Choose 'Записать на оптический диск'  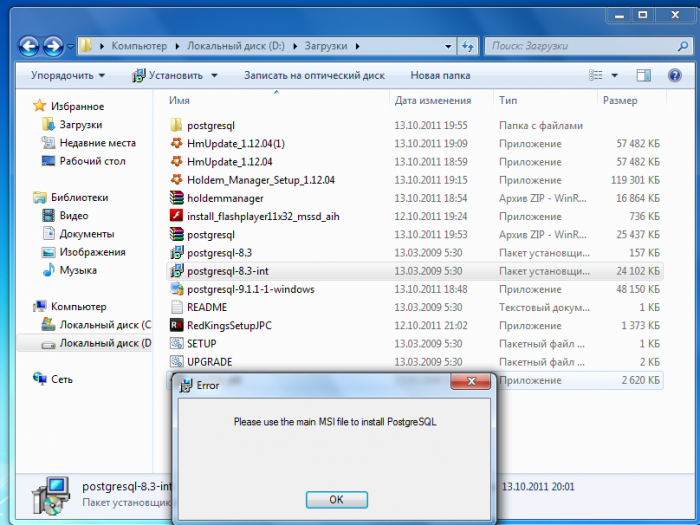314,75
